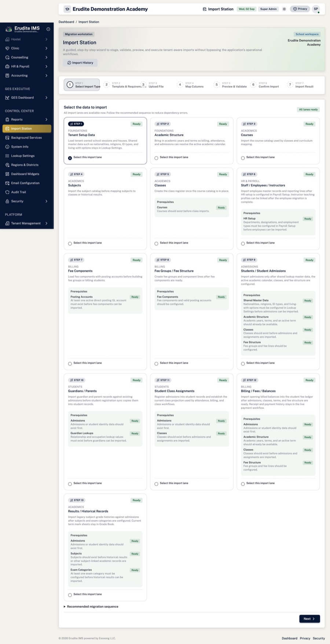
Task: Click the System Info icon
Action: pyautogui.click(x=7, y=147)
